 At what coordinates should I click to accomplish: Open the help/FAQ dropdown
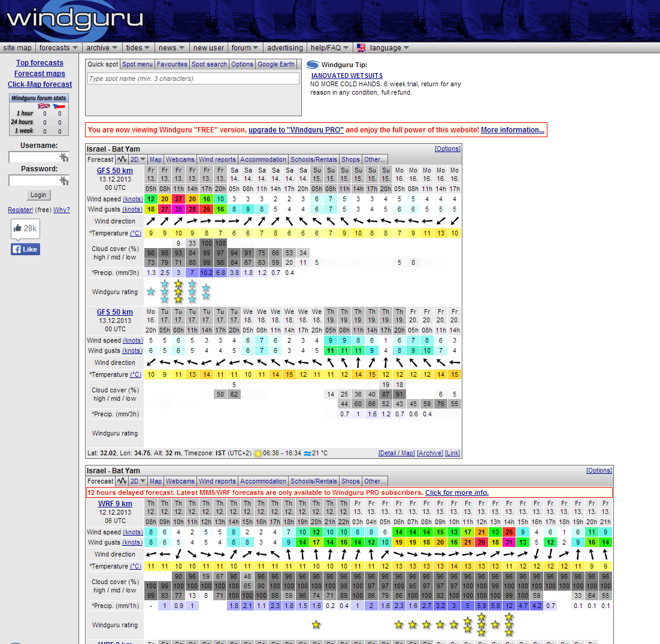pos(329,48)
